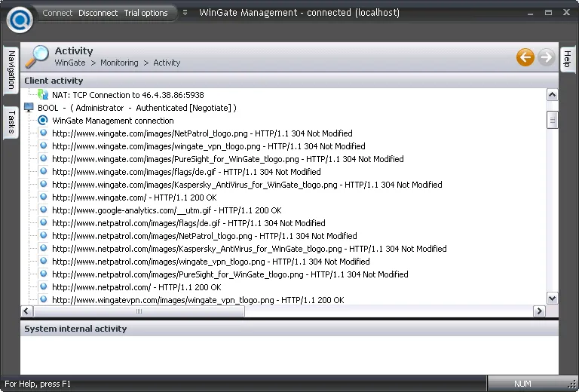Click the NAT TCP connection icon

44,95
